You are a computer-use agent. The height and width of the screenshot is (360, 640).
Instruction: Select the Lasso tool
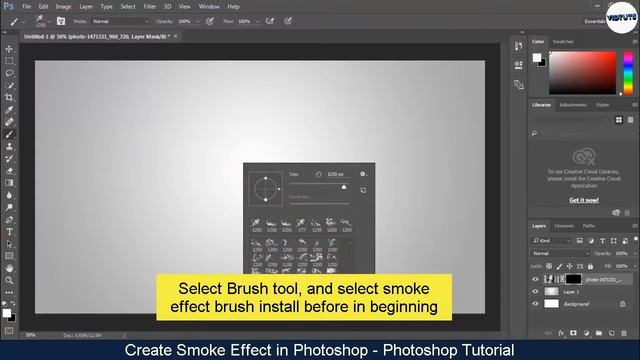point(9,73)
